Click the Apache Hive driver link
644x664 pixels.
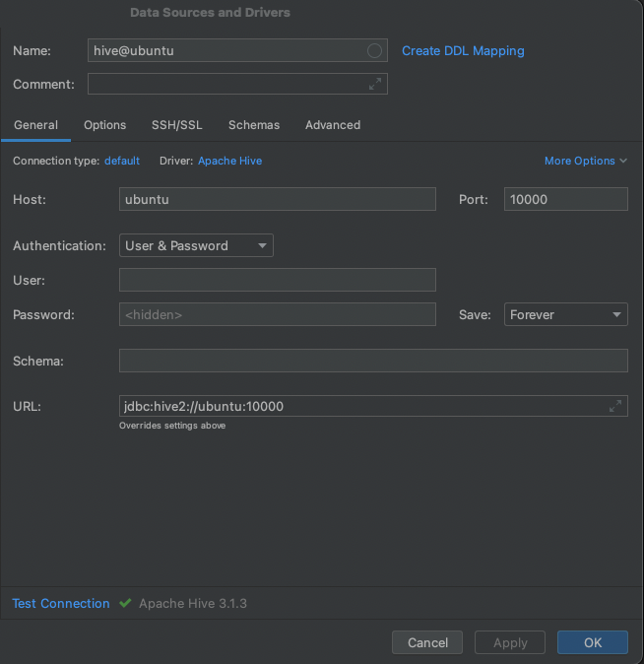pyautogui.click(x=229, y=161)
